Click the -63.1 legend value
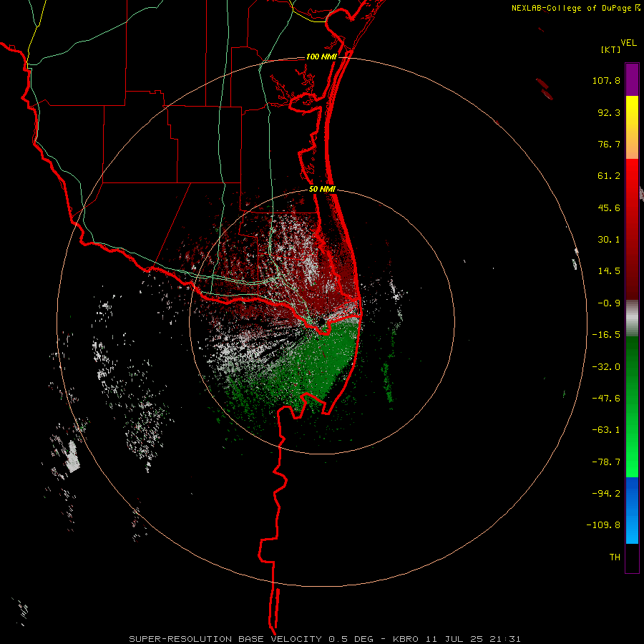The width and height of the screenshot is (644, 644). click(x=606, y=430)
